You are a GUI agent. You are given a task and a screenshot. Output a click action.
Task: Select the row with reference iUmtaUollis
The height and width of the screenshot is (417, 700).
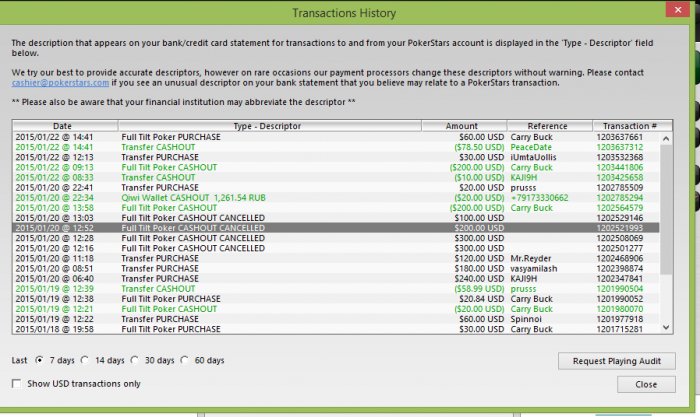[336, 157]
